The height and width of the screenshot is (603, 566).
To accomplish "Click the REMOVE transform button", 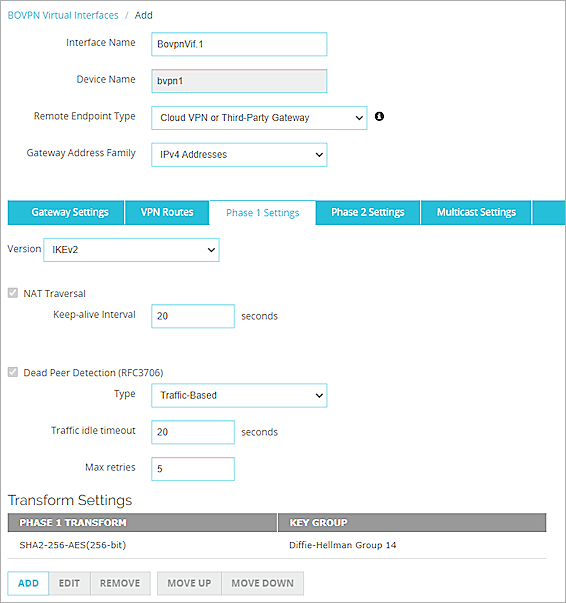I will (x=120, y=583).
